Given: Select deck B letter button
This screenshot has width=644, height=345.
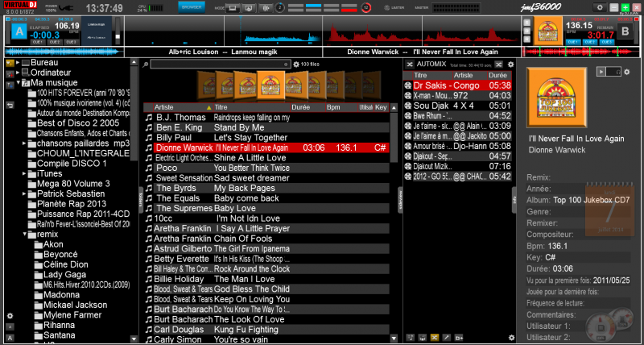Looking at the screenshot, I should tap(625, 33).
